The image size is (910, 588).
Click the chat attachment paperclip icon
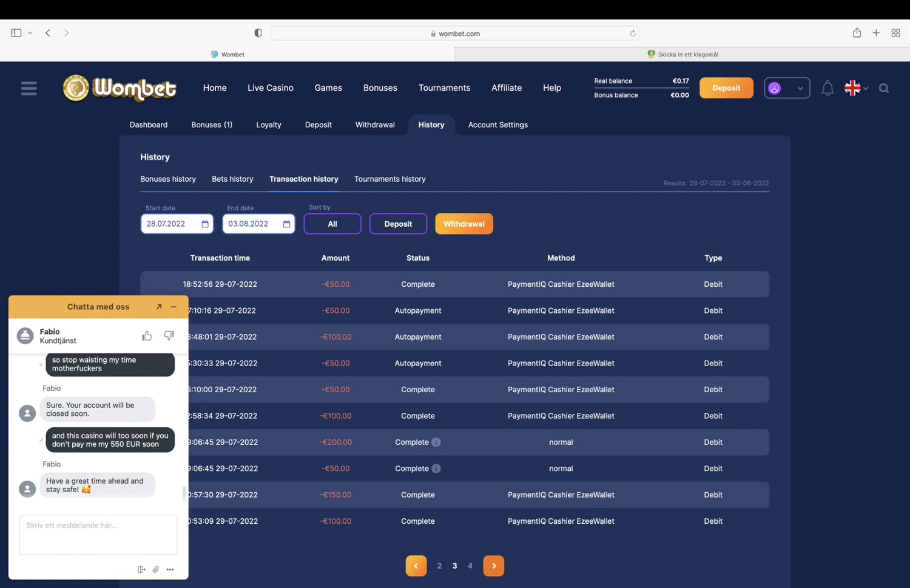pos(156,569)
